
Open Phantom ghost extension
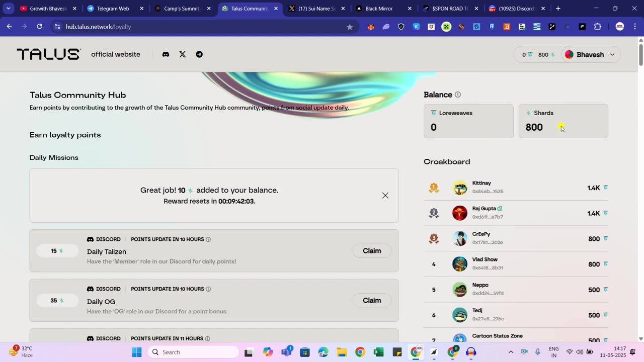(386, 27)
